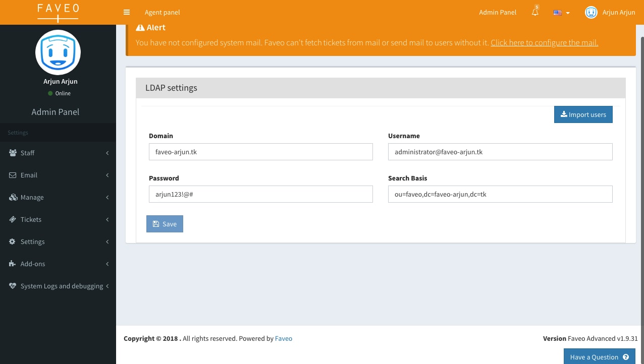This screenshot has height=364, width=644.
Task: Click the Settings gear icon
Action: (x=12, y=241)
